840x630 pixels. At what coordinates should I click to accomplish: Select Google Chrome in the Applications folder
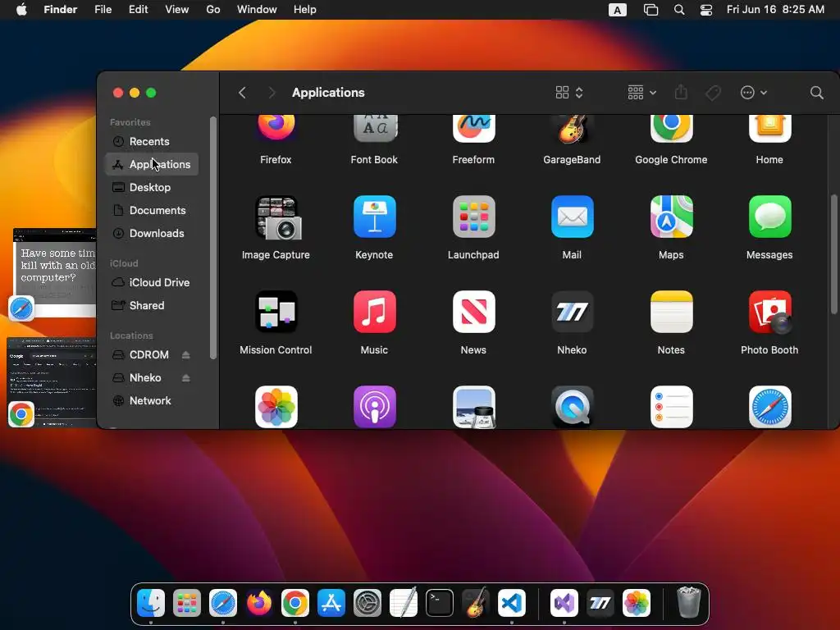coord(671,128)
